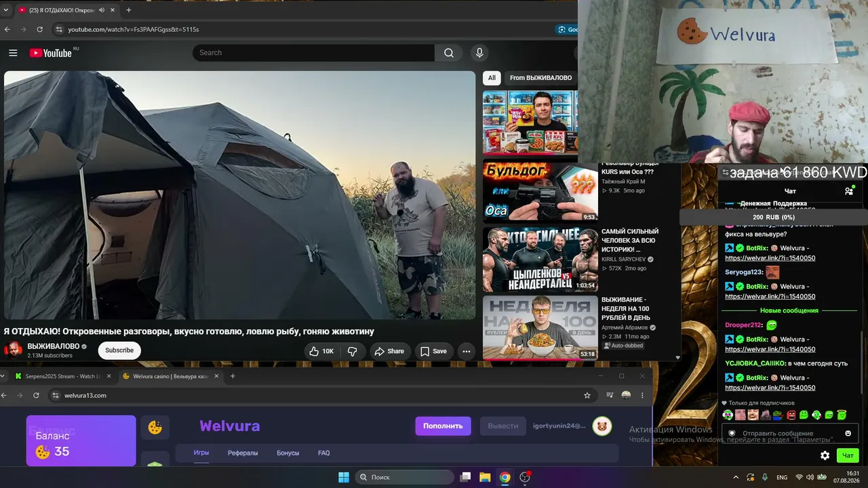Screen dimensions: 868x488
Task: Open the YouTube hamburger guide menu
Action: tap(13, 53)
